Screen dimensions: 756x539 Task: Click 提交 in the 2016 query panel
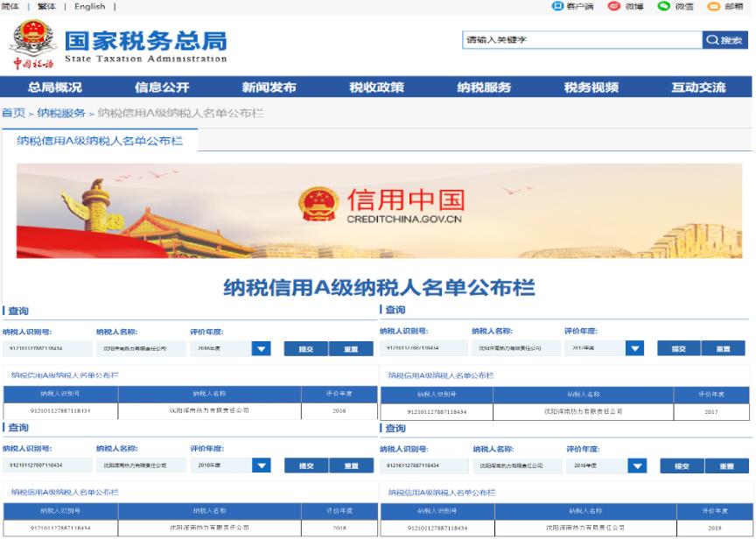tap(305, 349)
